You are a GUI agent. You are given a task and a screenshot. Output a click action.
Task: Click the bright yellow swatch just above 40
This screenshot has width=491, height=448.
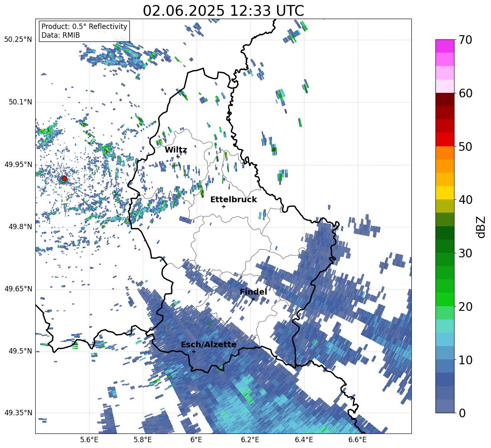445,193
